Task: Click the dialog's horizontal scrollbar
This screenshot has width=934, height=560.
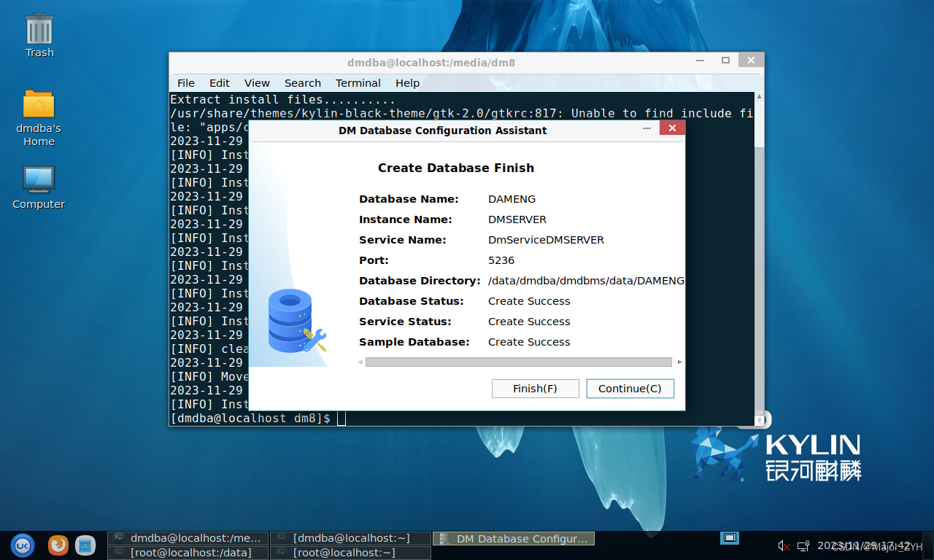Action: pos(518,362)
